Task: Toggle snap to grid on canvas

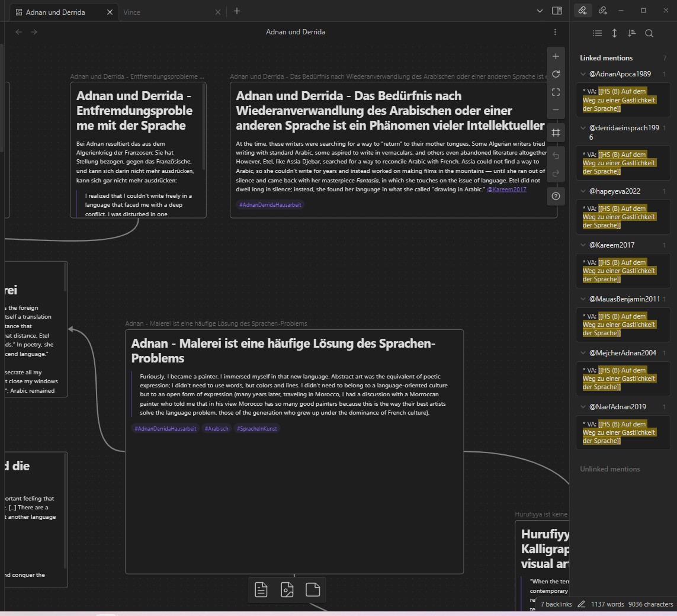Action: pyautogui.click(x=556, y=133)
